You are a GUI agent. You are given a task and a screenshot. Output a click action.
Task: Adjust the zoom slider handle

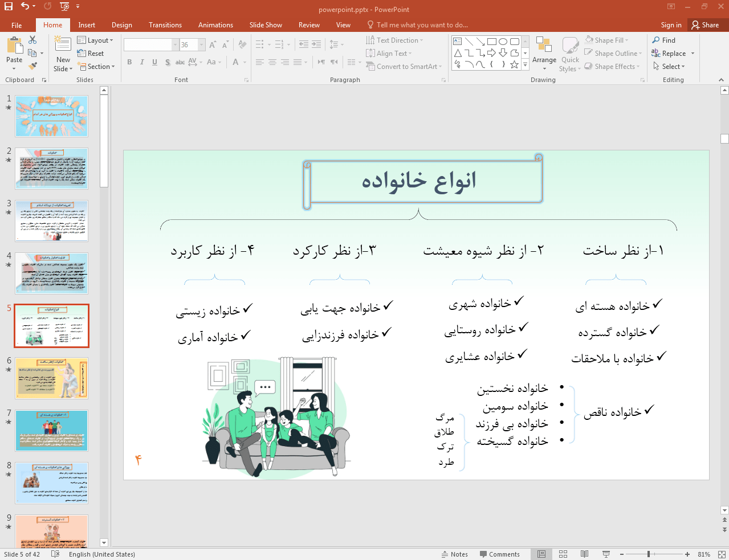[649, 554]
